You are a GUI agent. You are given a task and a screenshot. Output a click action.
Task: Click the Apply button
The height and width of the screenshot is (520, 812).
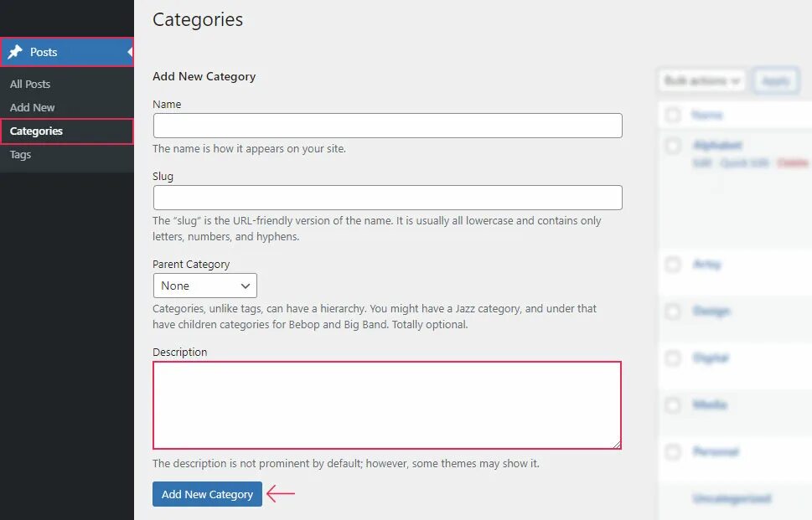[775, 80]
